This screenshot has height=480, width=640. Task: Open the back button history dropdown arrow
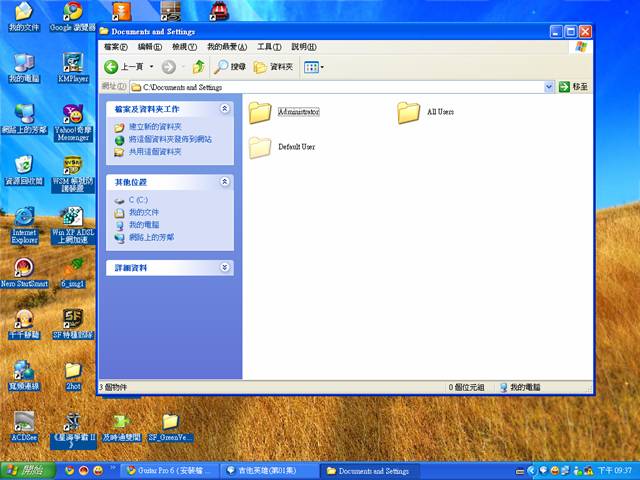tap(151, 67)
